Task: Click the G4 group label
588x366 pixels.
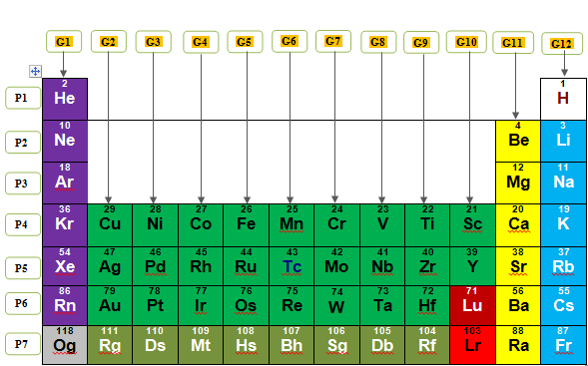Action: (x=201, y=42)
